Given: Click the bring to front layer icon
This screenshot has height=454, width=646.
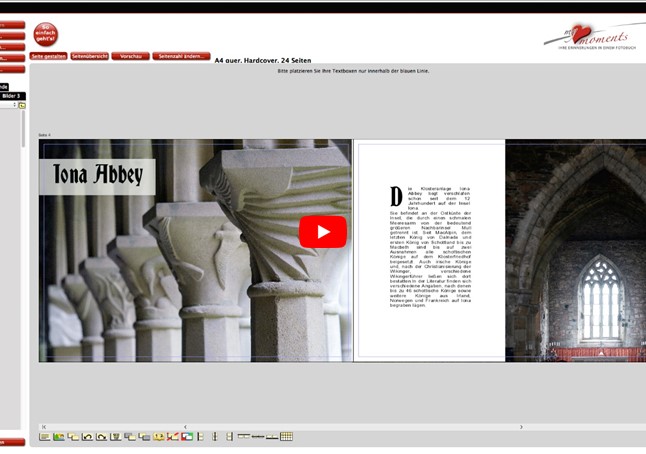Looking at the screenshot, I should (x=129, y=437).
